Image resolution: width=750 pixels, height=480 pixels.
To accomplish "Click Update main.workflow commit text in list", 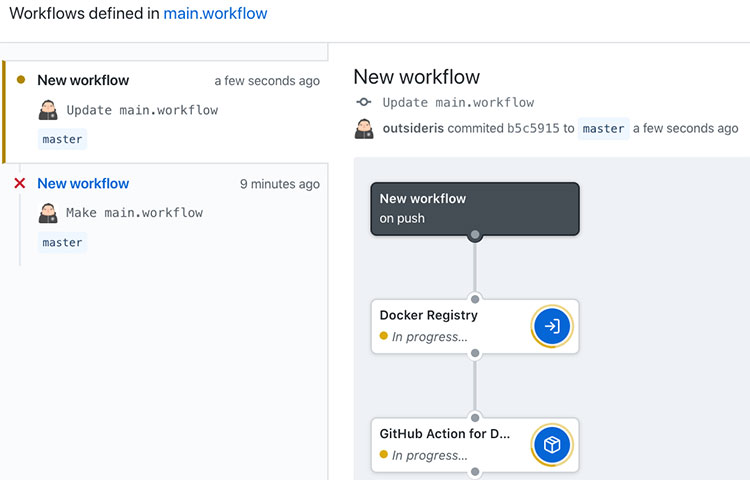I will pos(142,110).
